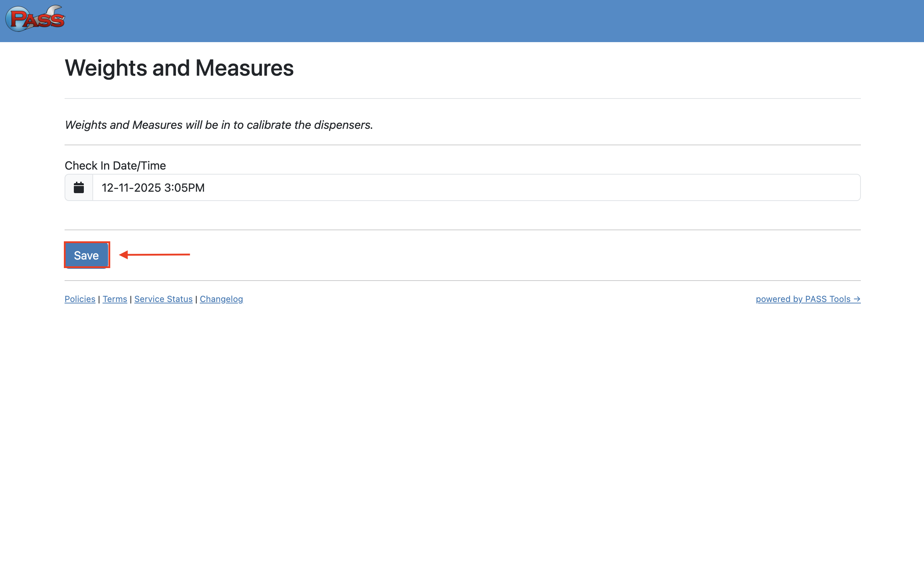Click the word dispensers in description

click(x=343, y=125)
